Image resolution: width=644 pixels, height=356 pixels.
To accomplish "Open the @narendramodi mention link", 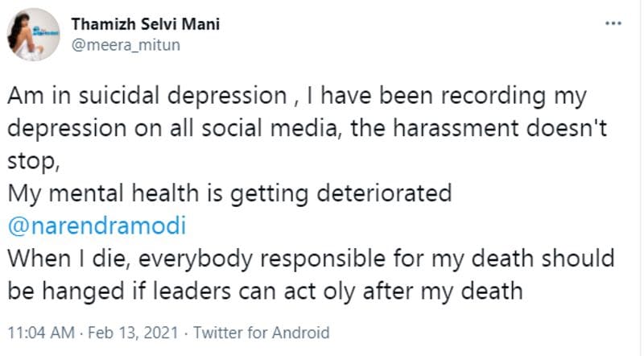I will click(97, 226).
